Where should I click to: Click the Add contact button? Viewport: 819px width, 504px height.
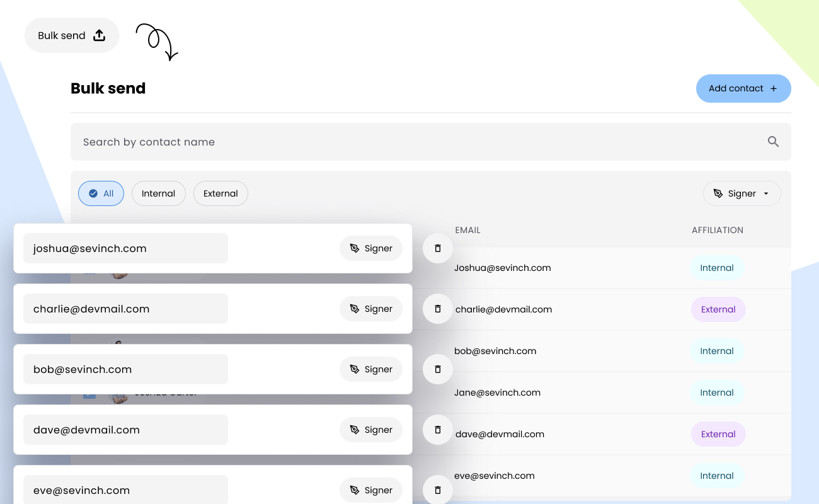pyautogui.click(x=743, y=88)
